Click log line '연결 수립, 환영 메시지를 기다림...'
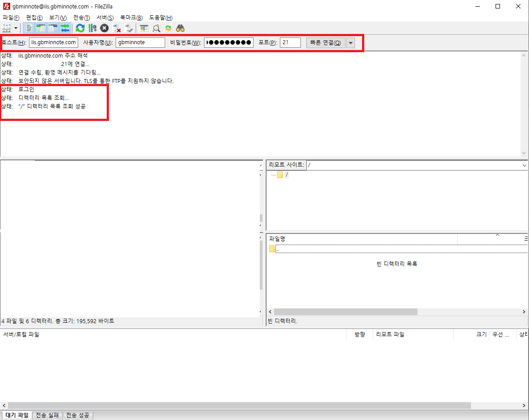Viewport: 529px width, 420px height. coord(59,73)
